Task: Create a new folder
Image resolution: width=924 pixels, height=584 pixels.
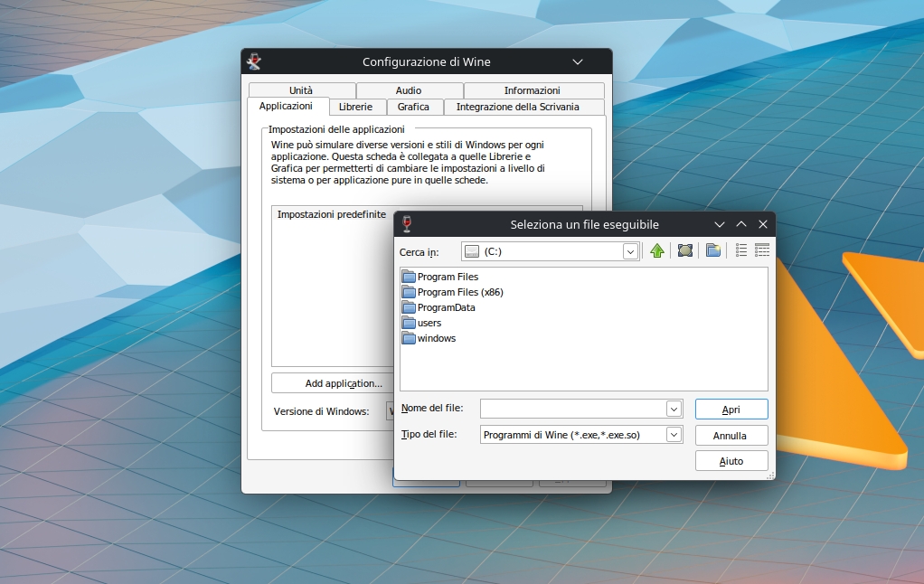Action: pos(713,251)
